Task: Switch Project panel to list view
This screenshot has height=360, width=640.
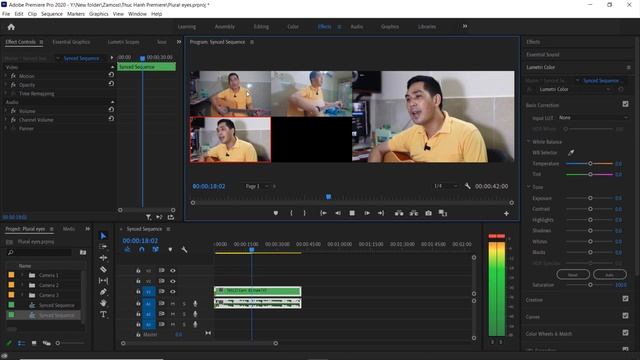Action: [x=21, y=343]
